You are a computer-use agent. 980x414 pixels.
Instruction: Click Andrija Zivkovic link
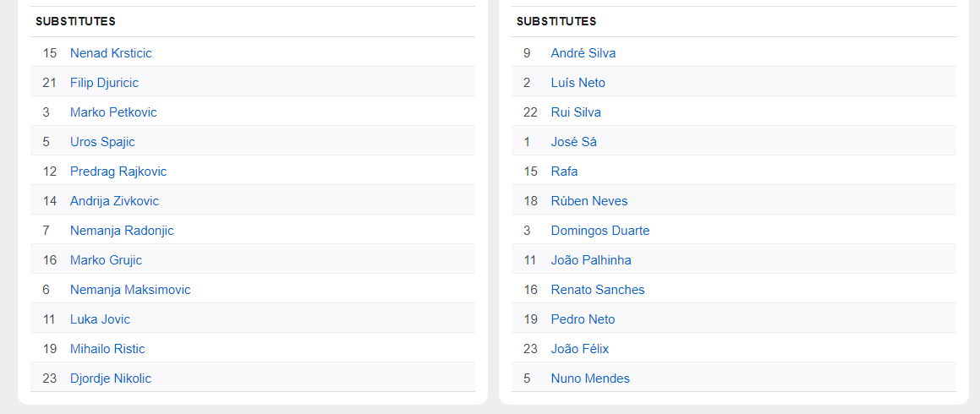(114, 201)
